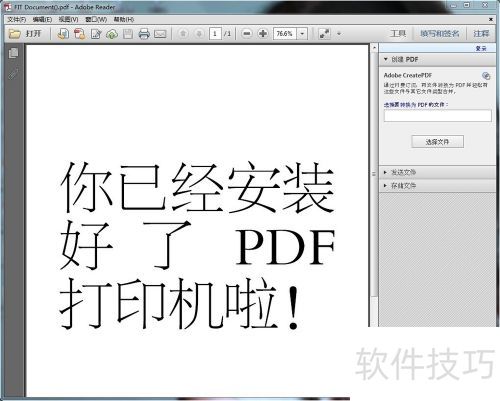
Task: Click the cloud upload icon
Action: (112, 34)
